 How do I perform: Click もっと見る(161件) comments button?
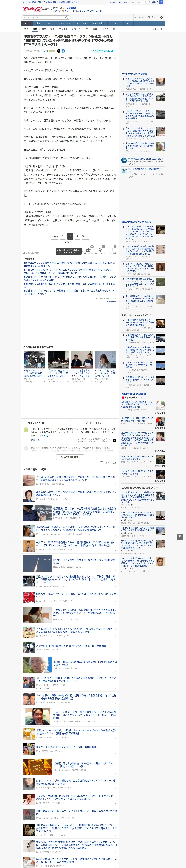coord(70,457)
